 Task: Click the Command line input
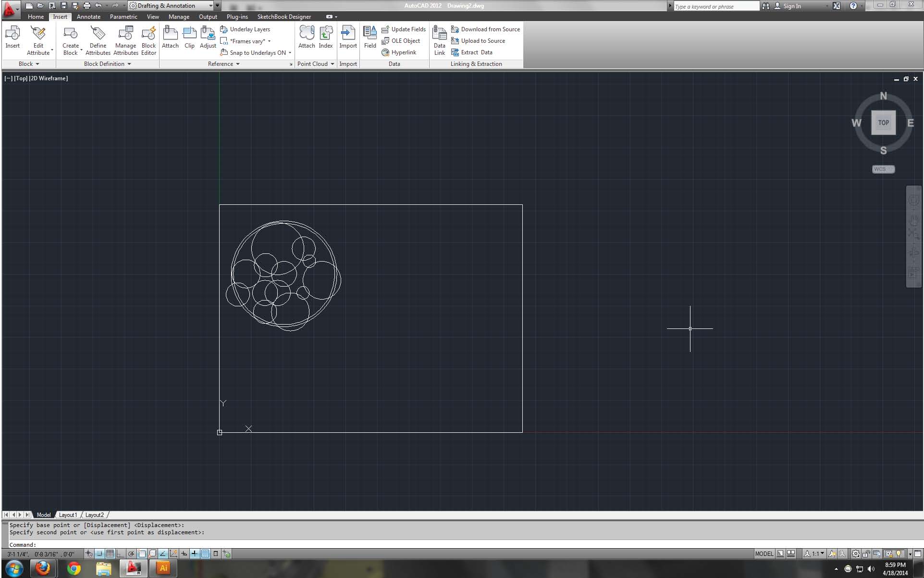tap(466, 544)
